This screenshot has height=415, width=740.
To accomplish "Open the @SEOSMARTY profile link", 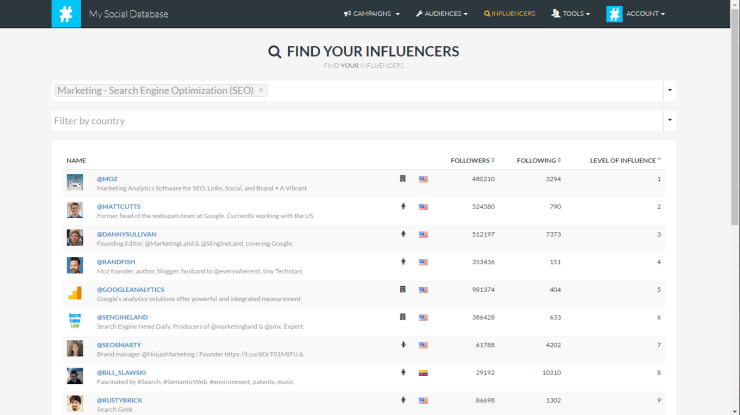I will coord(119,345).
